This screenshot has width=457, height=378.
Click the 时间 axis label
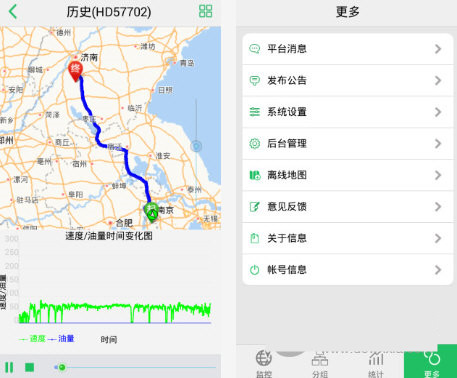point(109,340)
